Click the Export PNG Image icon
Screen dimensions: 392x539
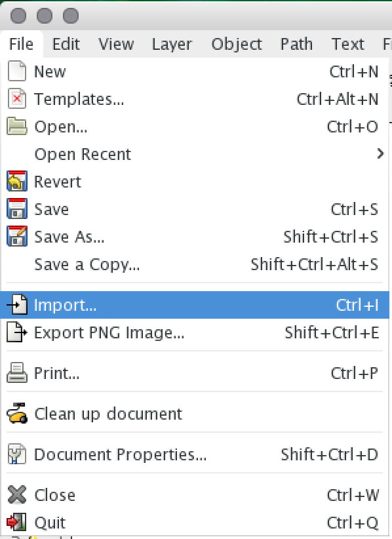17,332
